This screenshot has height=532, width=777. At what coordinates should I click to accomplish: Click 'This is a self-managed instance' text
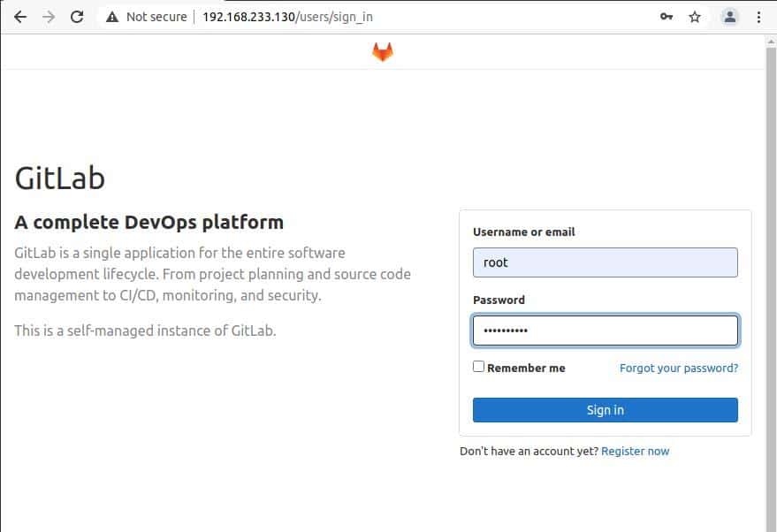point(145,331)
